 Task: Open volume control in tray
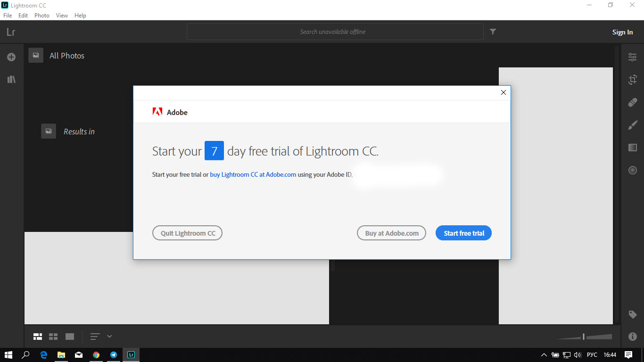pyautogui.click(x=578, y=355)
